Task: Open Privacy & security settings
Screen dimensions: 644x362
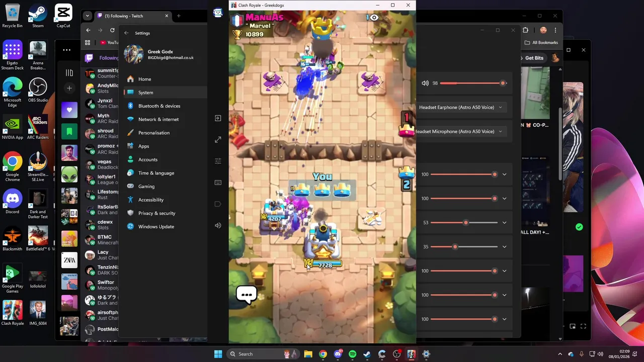Action: 165,213
